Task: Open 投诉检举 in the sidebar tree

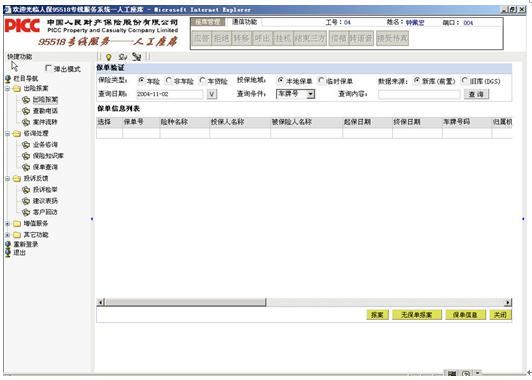Action: [45, 189]
